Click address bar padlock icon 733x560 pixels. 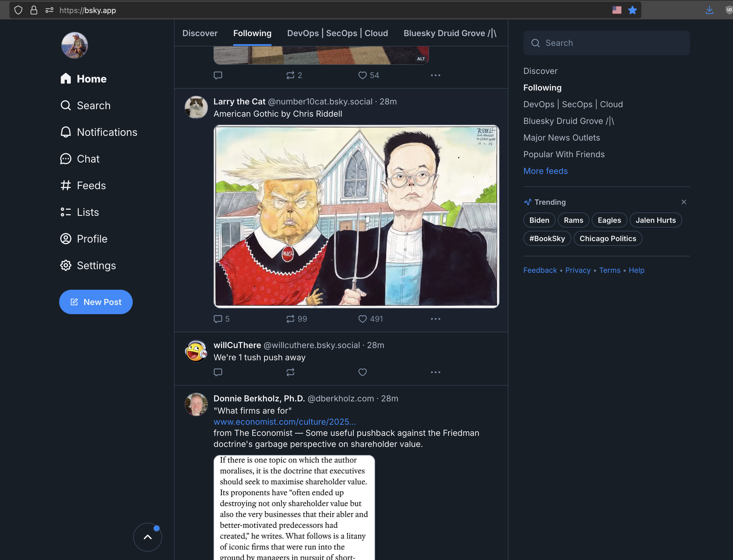pos(34,10)
